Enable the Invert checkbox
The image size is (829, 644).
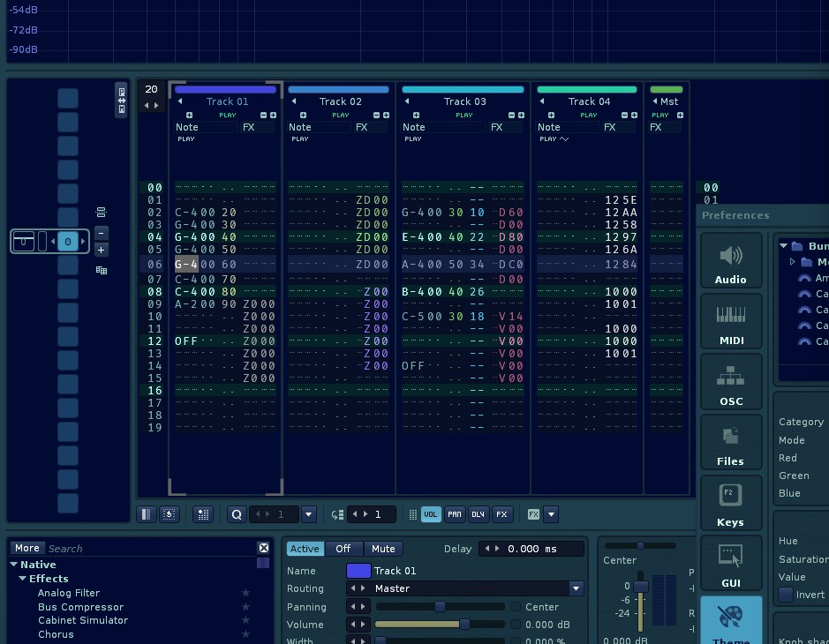click(786, 595)
